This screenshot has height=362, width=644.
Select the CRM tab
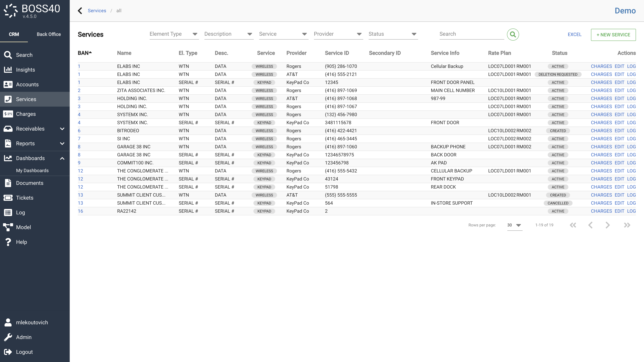point(14,34)
